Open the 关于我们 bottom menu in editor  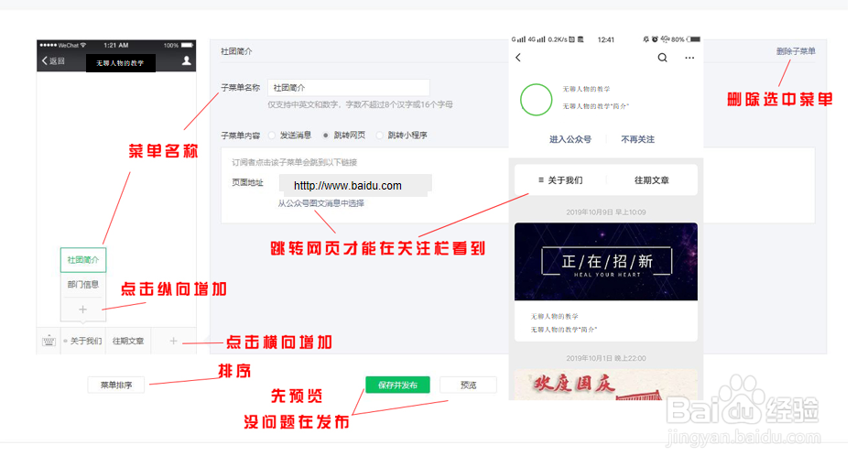pyautogui.click(x=83, y=341)
